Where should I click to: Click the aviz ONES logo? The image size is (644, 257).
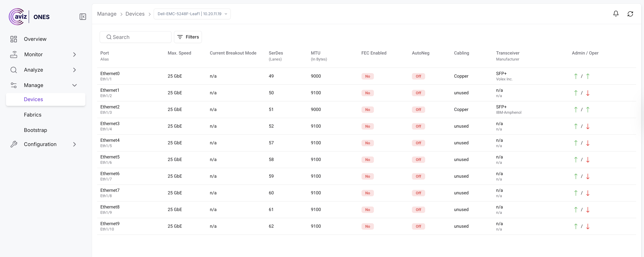(x=29, y=17)
